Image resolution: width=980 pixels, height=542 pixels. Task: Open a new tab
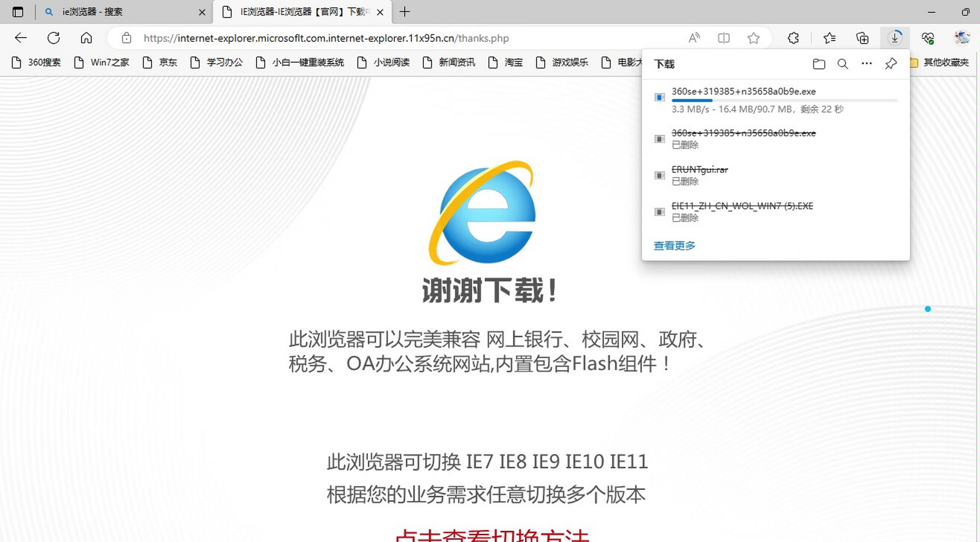point(405,12)
